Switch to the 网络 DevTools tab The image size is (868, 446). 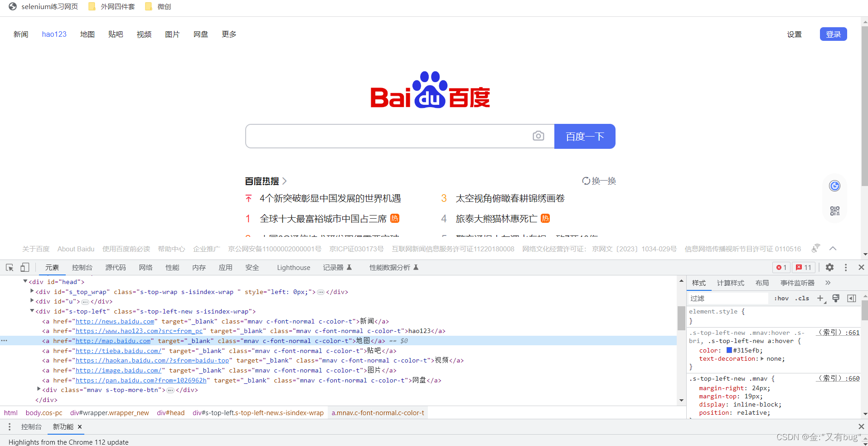[x=145, y=268]
